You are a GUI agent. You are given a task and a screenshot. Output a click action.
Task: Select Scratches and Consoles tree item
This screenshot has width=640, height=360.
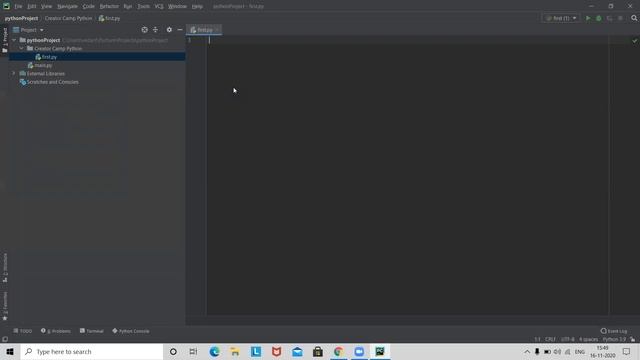(53, 82)
